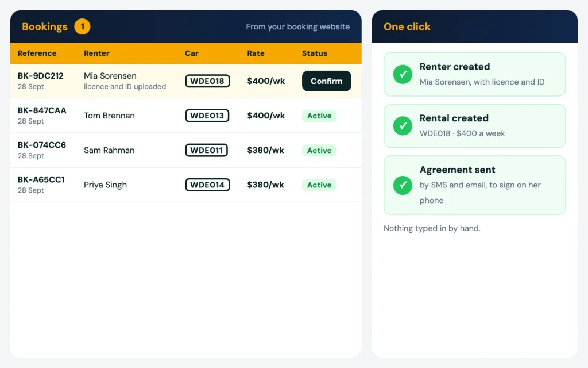Click the 28 Sept date under BK-9DC212
The width and height of the screenshot is (588, 368).
(x=31, y=87)
